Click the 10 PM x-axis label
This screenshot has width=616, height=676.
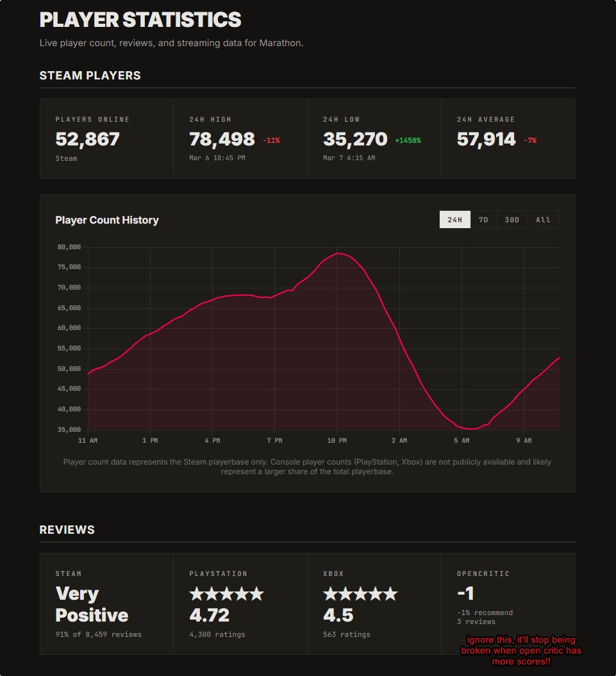point(337,441)
